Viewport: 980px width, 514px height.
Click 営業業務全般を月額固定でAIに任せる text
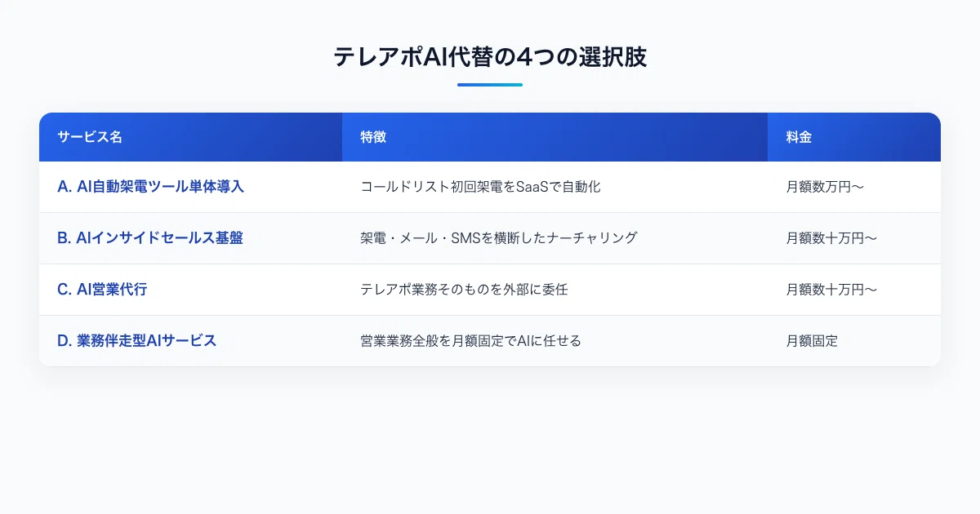(x=471, y=341)
